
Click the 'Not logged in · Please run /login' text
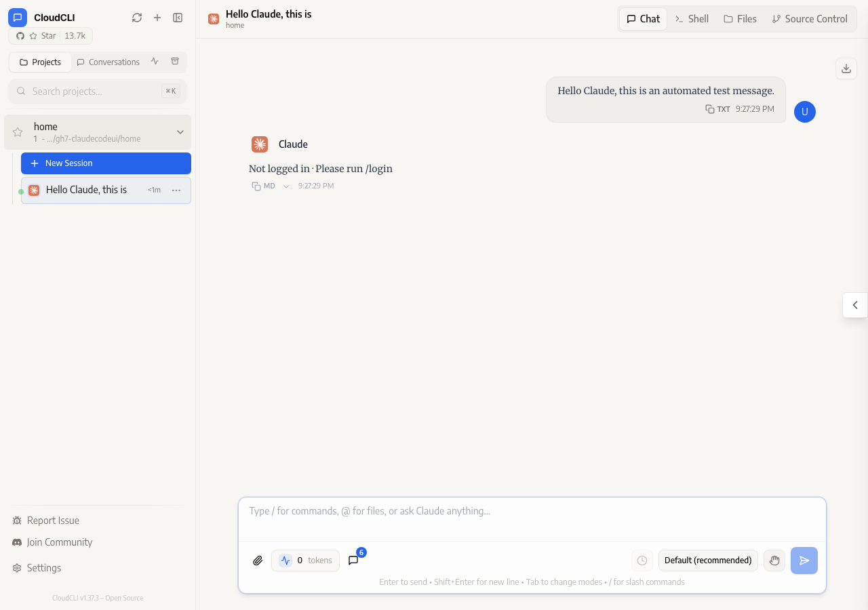pyautogui.click(x=321, y=169)
